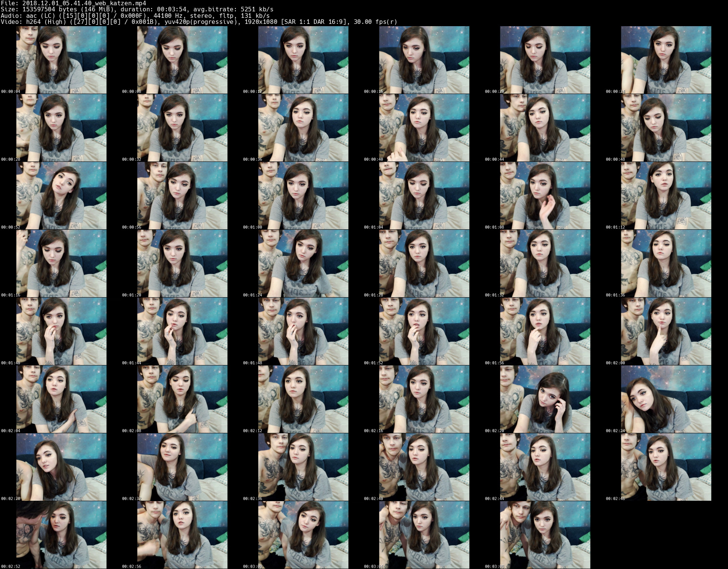This screenshot has width=728, height=569.
Task: Choose the frame stamped 00:01:48
Action: click(x=303, y=331)
